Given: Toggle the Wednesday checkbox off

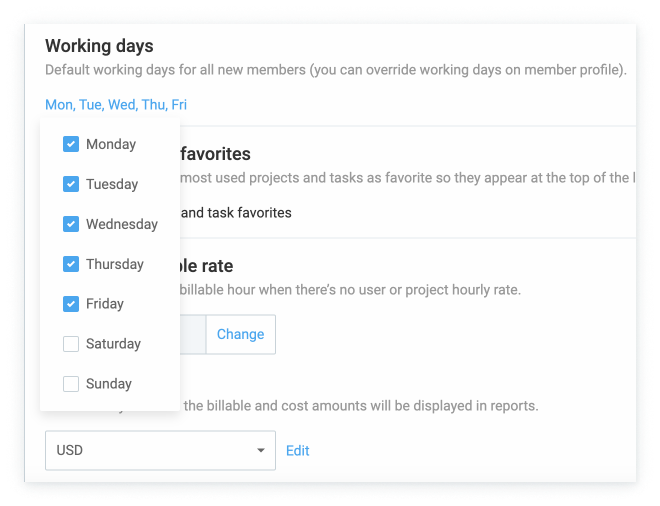Looking at the screenshot, I should coord(71,224).
